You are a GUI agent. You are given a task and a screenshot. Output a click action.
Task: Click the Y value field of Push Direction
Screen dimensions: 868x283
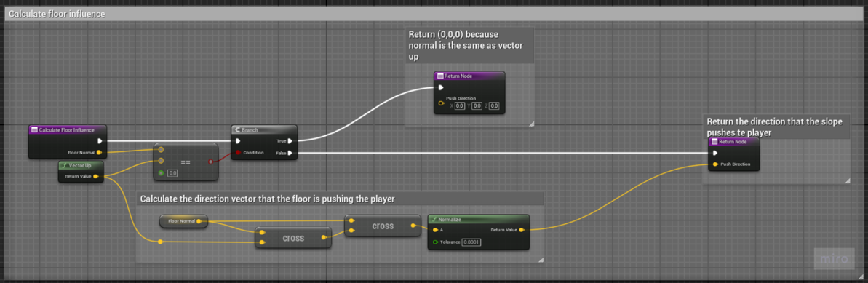(x=477, y=105)
